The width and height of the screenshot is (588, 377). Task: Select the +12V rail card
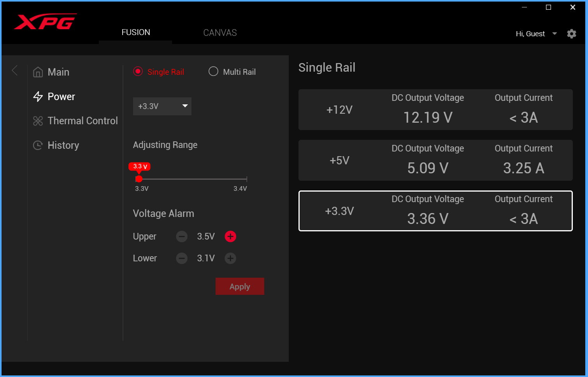(435, 110)
